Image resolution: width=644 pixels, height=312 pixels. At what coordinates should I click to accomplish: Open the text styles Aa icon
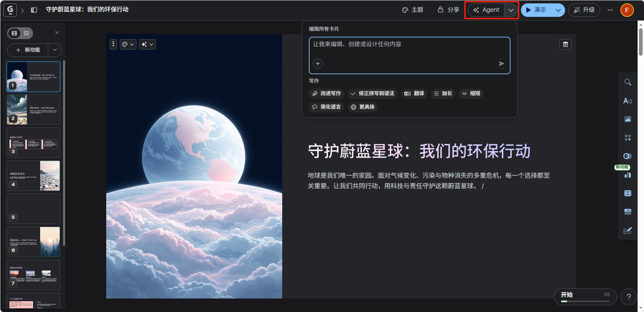click(627, 101)
